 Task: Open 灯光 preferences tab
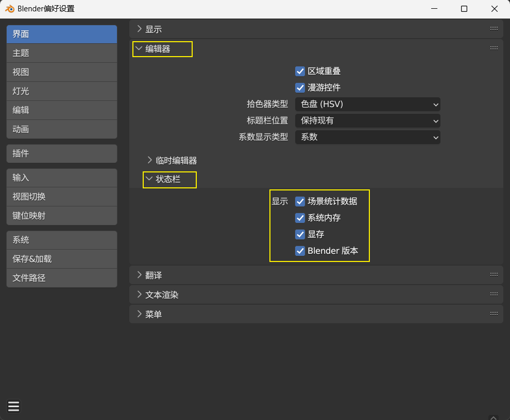click(x=62, y=91)
